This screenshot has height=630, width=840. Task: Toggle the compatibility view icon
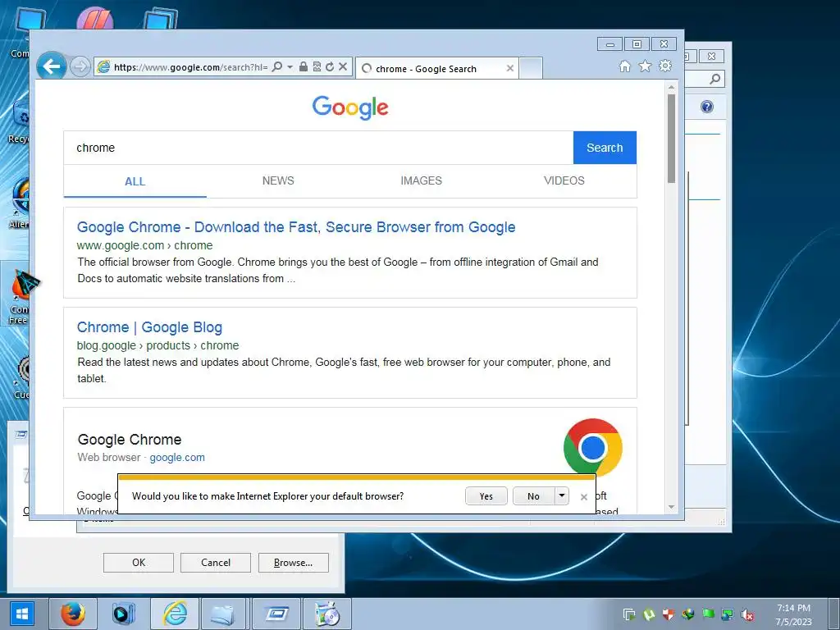[317, 67]
